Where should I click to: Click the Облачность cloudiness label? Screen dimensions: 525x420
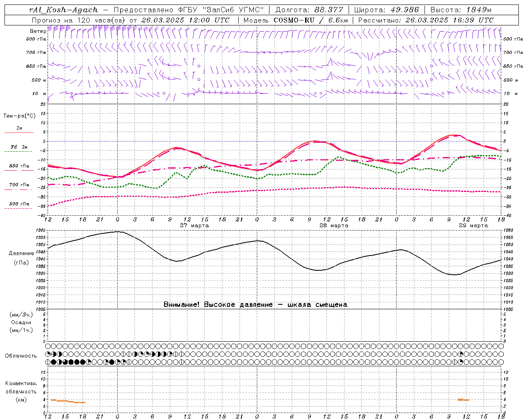(21, 356)
